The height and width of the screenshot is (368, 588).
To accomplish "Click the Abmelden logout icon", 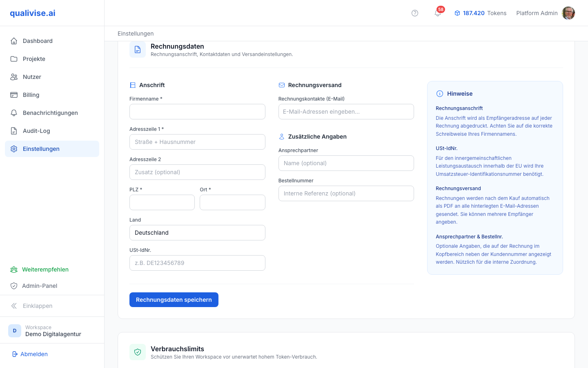I will pos(15,354).
